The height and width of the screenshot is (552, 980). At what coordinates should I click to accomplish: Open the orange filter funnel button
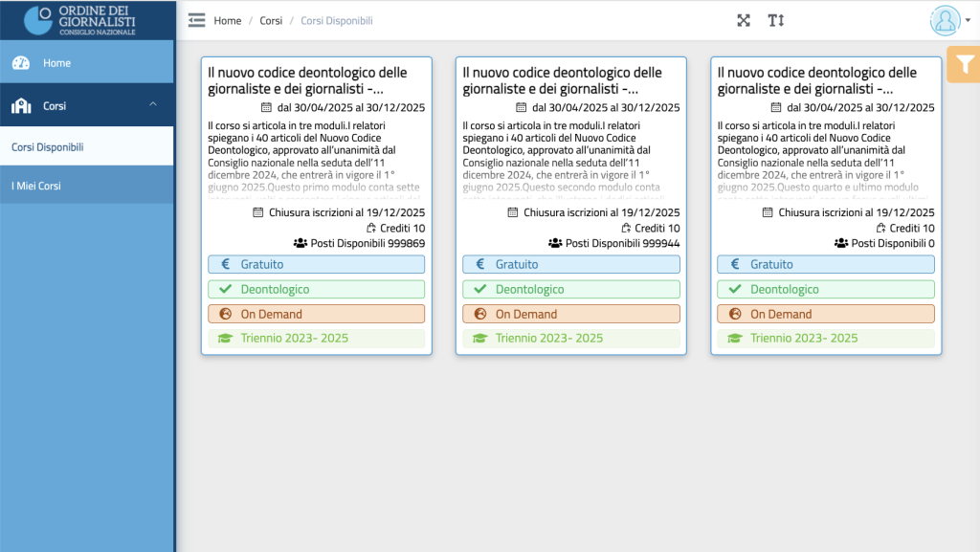tap(965, 64)
